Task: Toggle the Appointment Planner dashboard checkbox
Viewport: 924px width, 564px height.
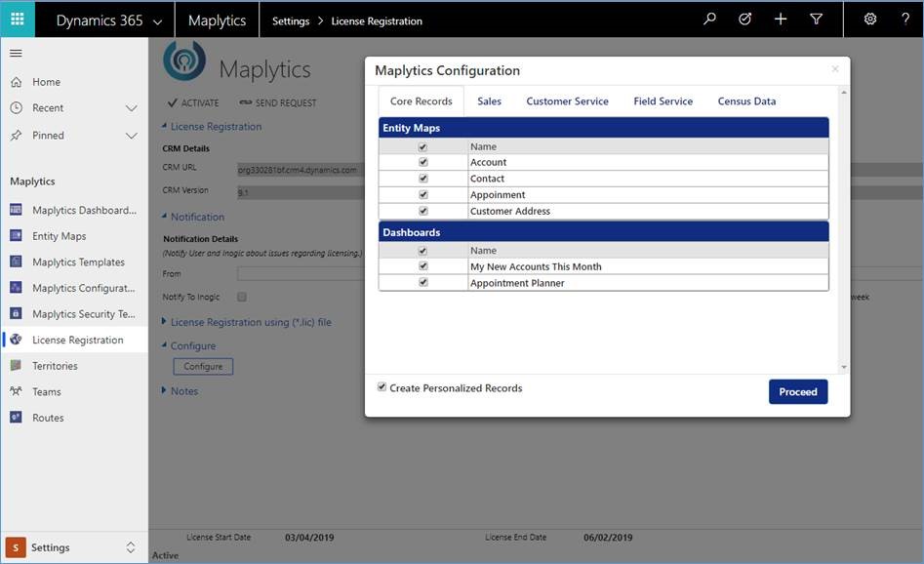Action: click(422, 283)
